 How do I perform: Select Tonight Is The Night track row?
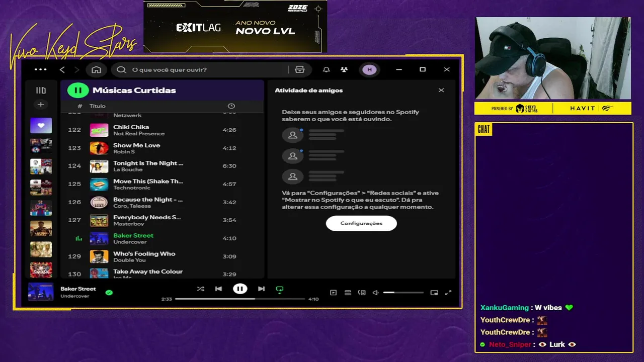pyautogui.click(x=163, y=166)
